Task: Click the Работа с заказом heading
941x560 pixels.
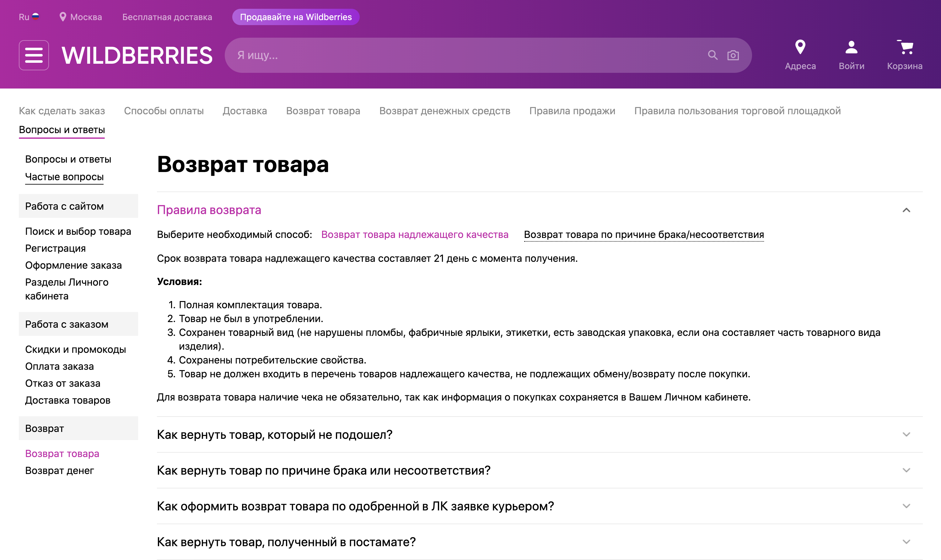Action: 78,324
